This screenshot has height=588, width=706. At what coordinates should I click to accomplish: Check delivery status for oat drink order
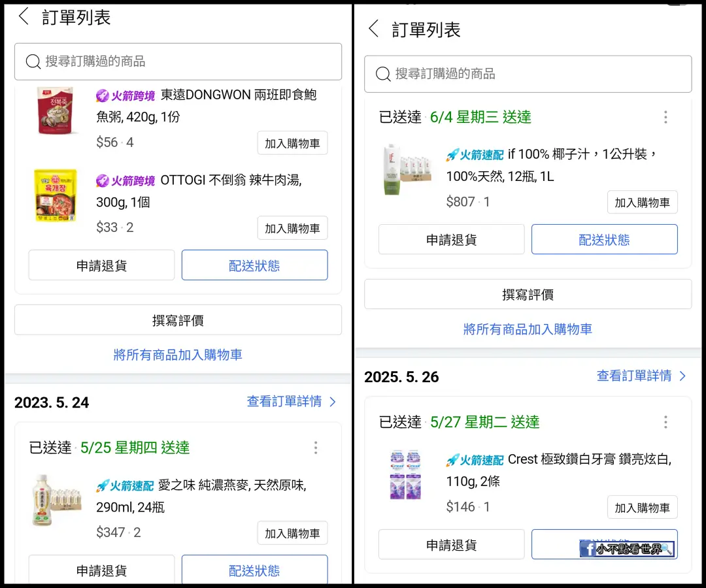(254, 570)
